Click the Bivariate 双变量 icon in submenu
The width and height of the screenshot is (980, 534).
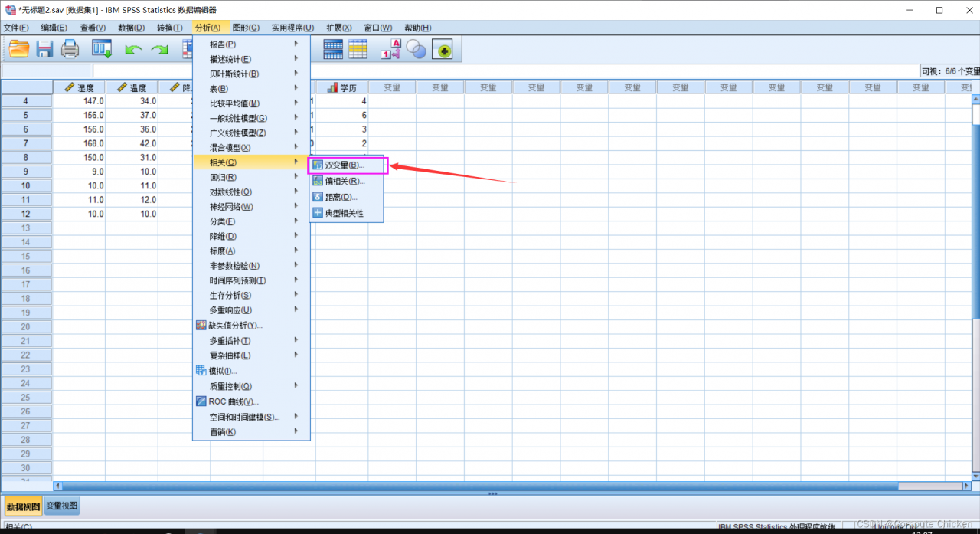(318, 165)
